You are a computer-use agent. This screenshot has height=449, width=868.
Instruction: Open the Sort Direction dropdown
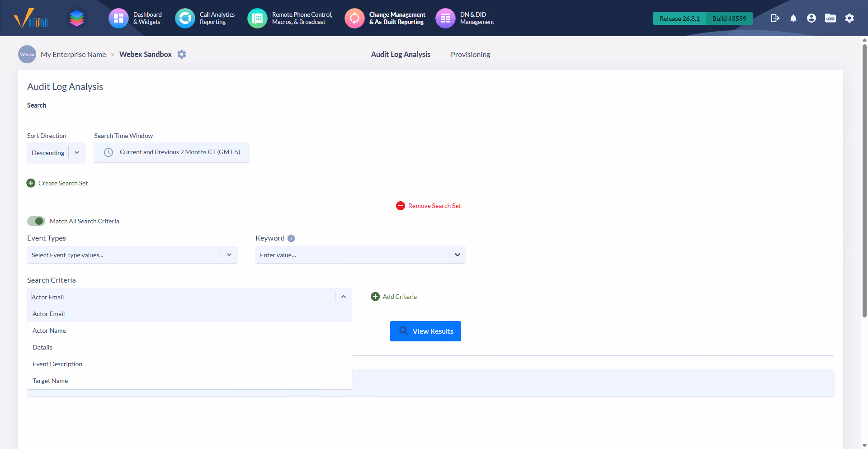click(x=56, y=153)
